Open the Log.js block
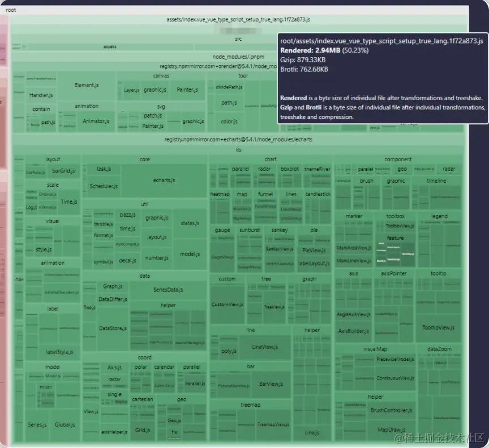Screen dimensions: 489x448 (31, 208)
